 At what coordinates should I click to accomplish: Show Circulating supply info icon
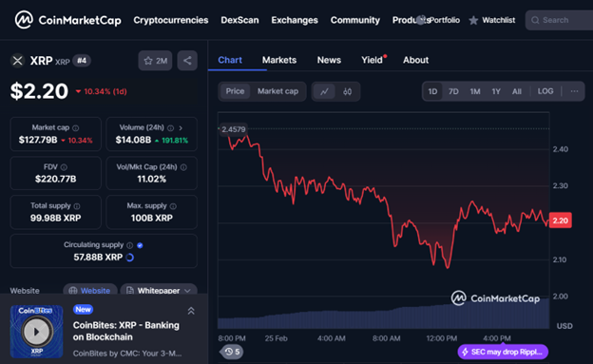(129, 245)
